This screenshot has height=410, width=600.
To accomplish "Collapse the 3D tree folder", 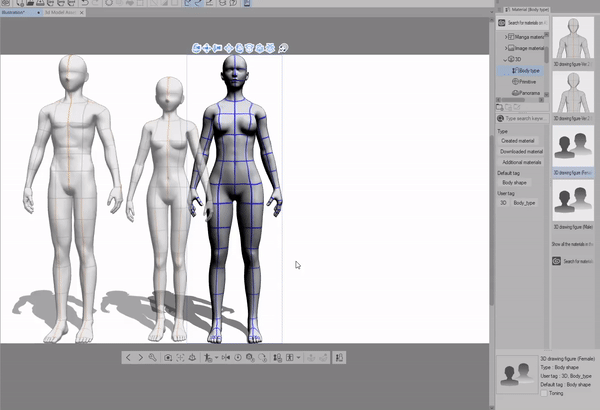I will (505, 59).
